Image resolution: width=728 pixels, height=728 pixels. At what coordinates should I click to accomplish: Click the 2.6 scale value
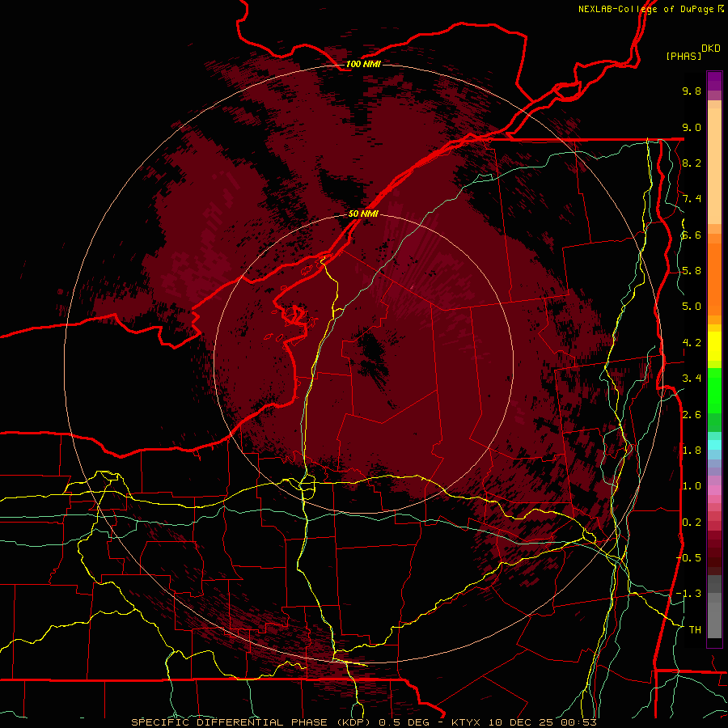coord(692,415)
